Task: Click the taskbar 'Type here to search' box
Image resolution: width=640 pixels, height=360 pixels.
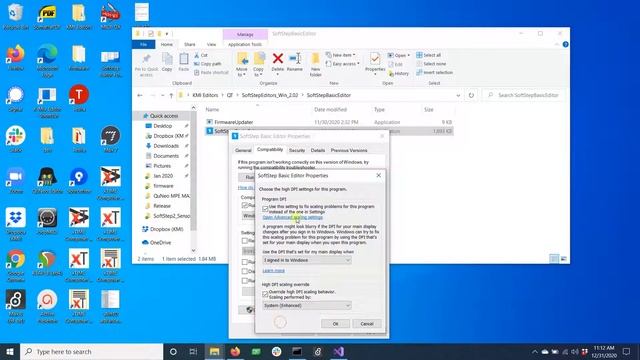Action: tap(91, 351)
